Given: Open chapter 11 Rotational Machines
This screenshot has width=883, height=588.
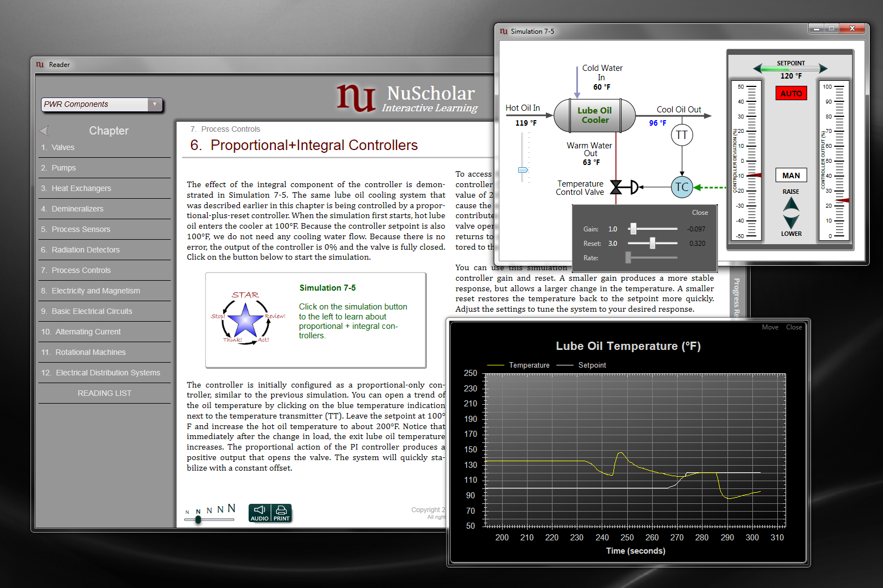Looking at the screenshot, I should pyautogui.click(x=105, y=352).
